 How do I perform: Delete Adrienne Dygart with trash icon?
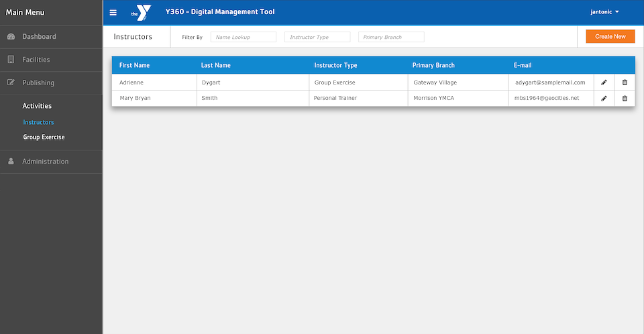coord(625,82)
